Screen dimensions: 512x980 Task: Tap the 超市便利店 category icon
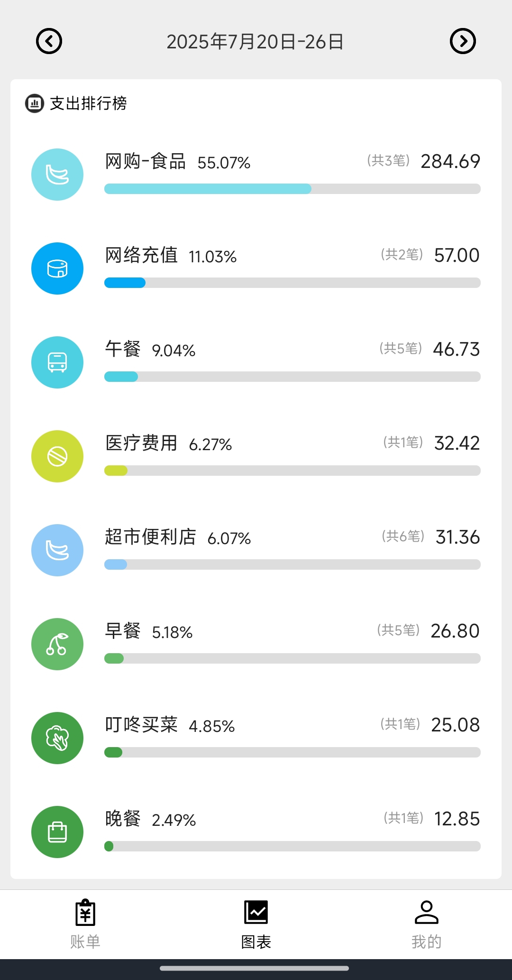57,550
